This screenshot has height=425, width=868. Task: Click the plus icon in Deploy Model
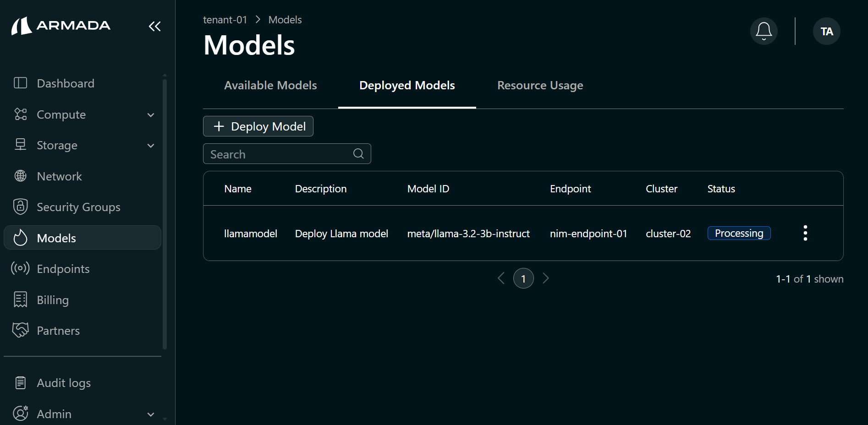click(x=219, y=126)
